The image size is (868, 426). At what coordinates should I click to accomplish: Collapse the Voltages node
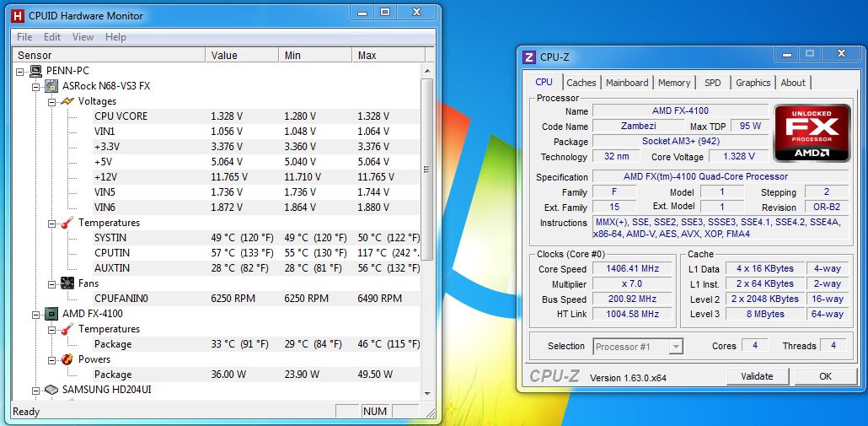(51, 102)
